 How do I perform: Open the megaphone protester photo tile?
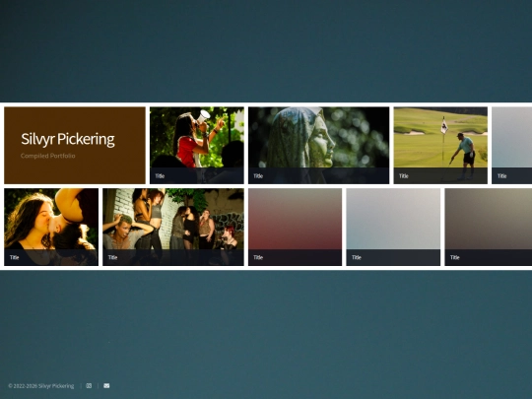(197, 145)
